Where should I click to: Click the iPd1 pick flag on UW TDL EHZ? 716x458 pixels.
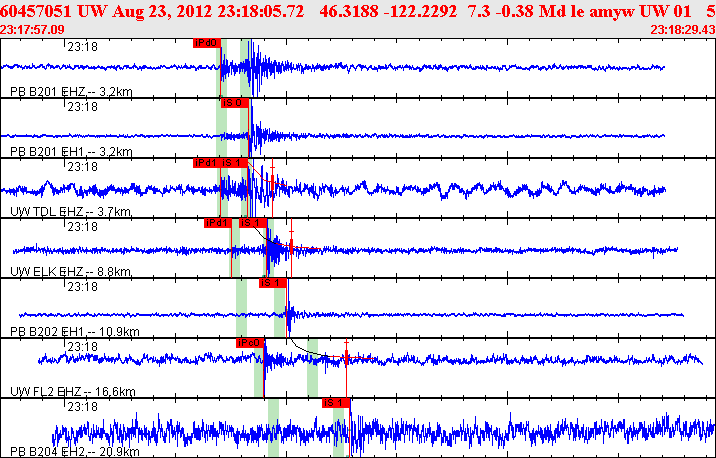[x=206, y=162]
